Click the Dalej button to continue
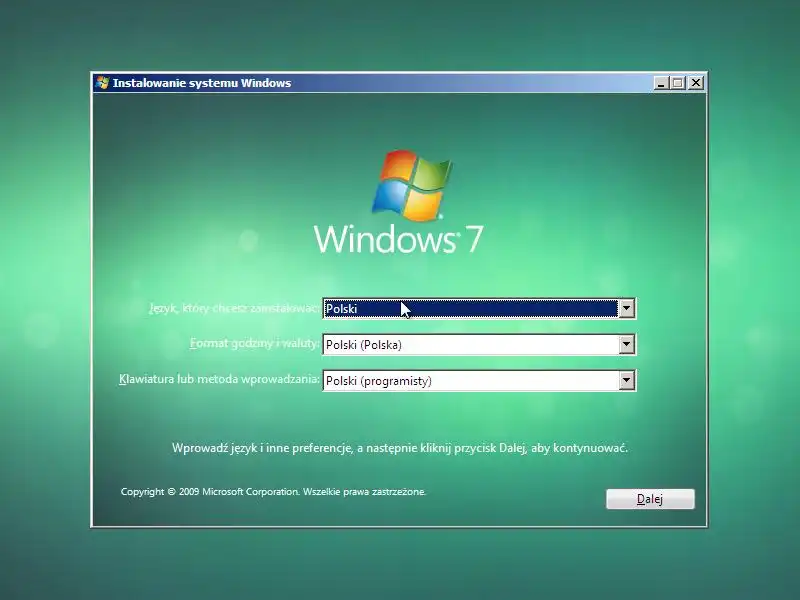The width and height of the screenshot is (800, 600). 650,498
